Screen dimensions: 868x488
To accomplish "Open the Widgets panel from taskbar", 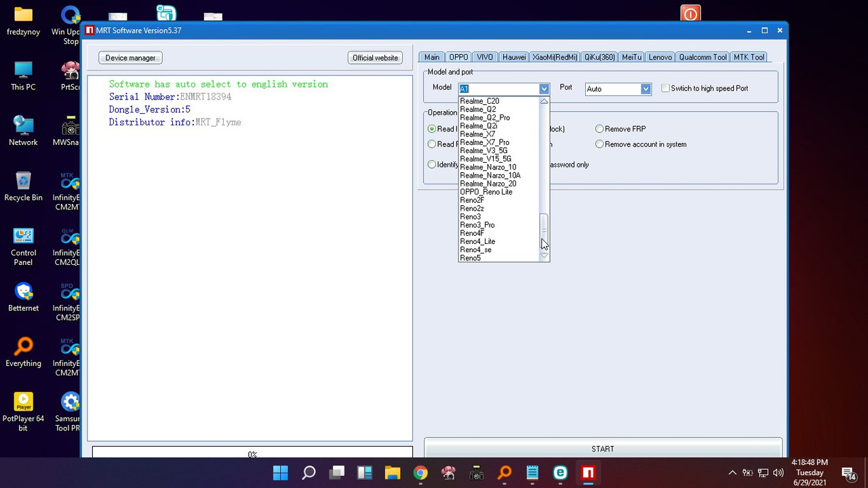I will 364,472.
